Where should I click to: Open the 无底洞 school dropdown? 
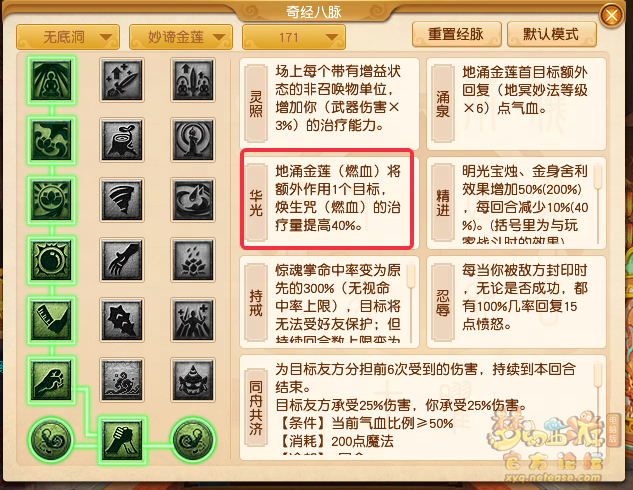pos(68,37)
